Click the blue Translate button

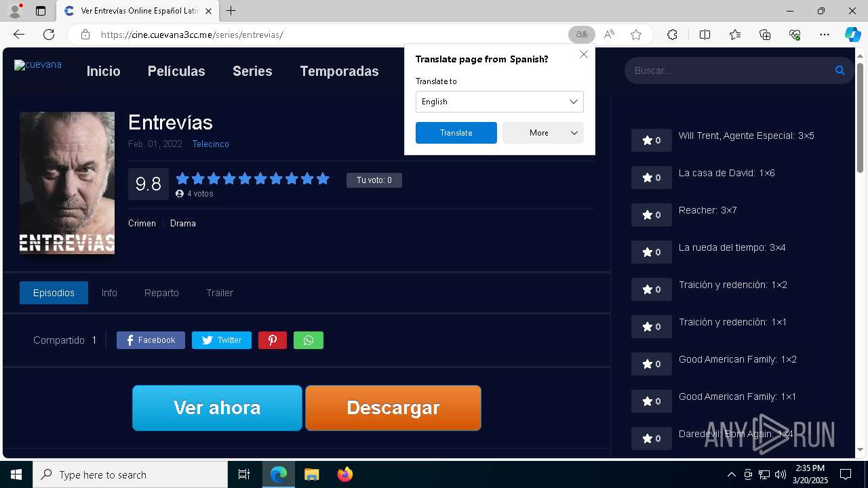(x=456, y=133)
